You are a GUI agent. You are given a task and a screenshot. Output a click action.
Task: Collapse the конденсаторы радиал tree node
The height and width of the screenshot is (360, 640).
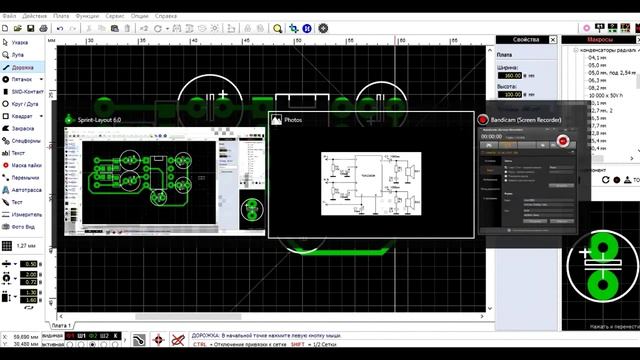pos(576,50)
